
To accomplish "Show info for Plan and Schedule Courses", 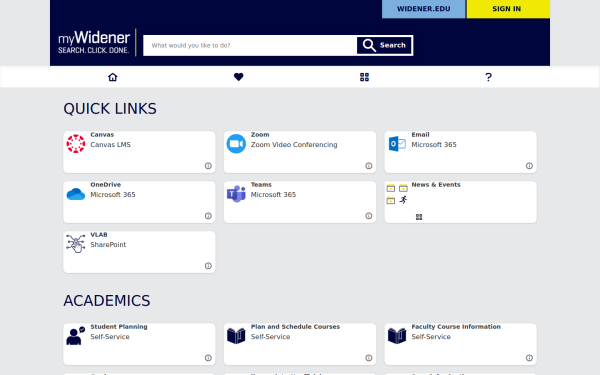I will coord(368,358).
